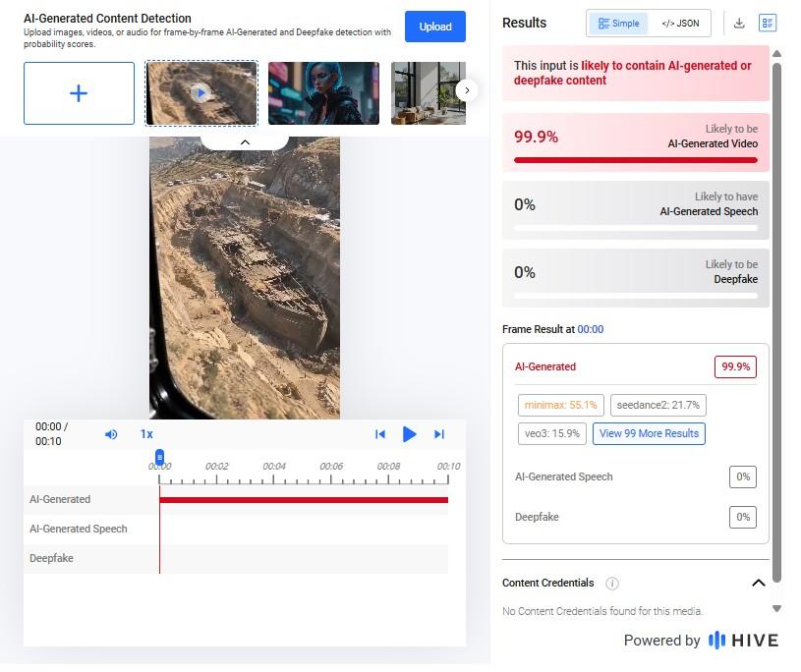The width and height of the screenshot is (801, 672).
Task: Click the results panel scrollbar thumb
Action: [777, 322]
